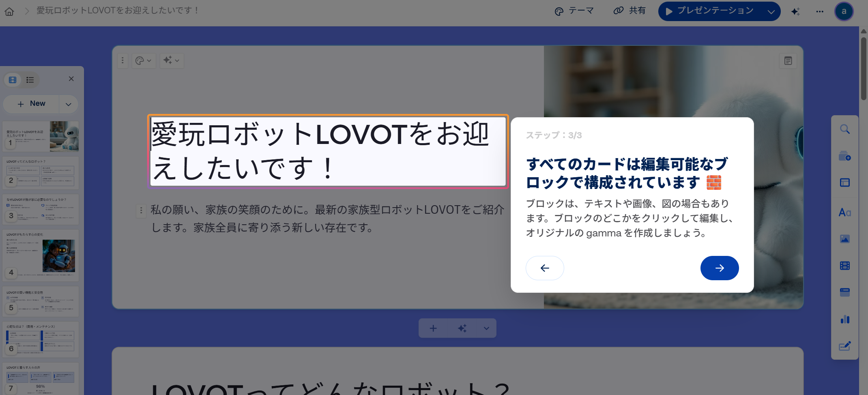Open the layout icon in right toolbar
The height and width of the screenshot is (395, 868).
845,183
